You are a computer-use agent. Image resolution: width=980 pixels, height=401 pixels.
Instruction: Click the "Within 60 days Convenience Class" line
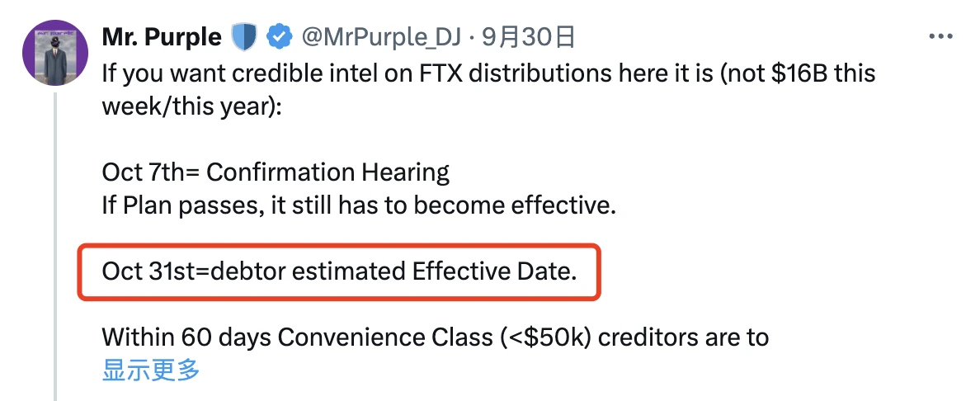click(435, 337)
